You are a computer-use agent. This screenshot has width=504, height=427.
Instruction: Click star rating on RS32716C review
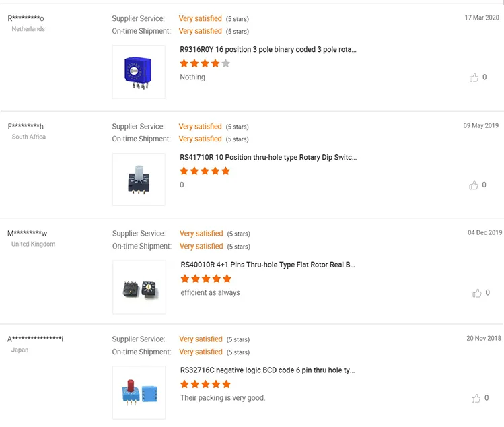point(205,384)
